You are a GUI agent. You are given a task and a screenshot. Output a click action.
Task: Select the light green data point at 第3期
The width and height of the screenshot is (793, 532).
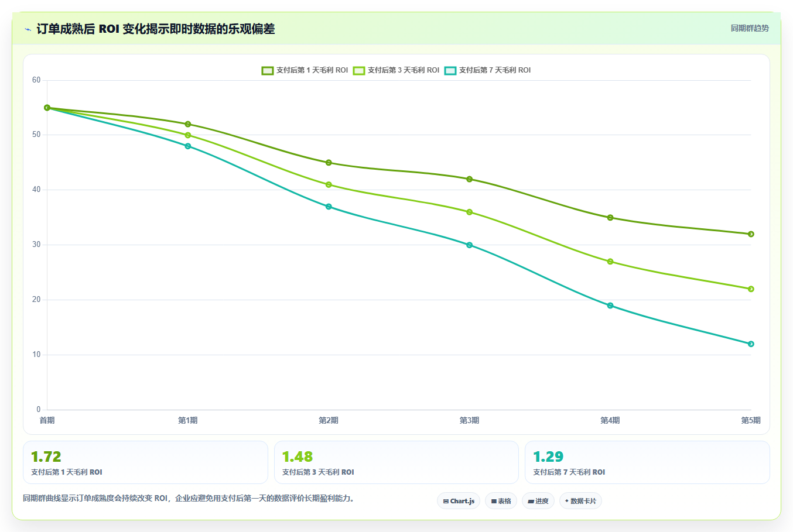click(470, 212)
